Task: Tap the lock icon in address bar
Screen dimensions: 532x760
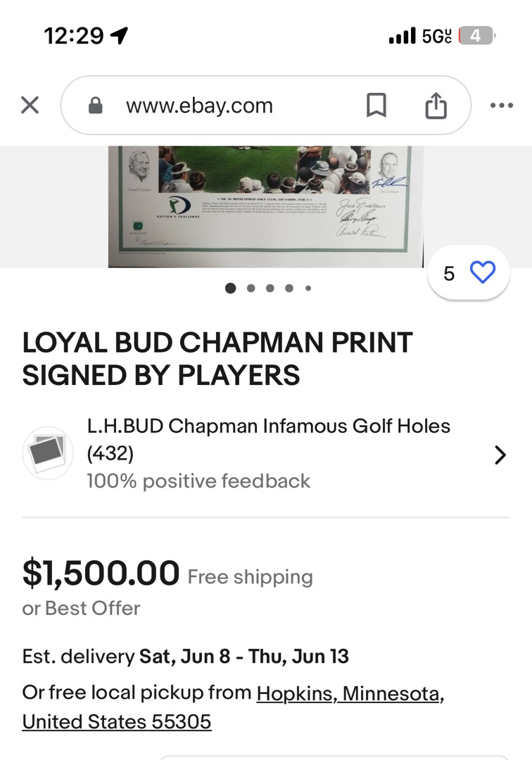Action: pyautogui.click(x=96, y=105)
